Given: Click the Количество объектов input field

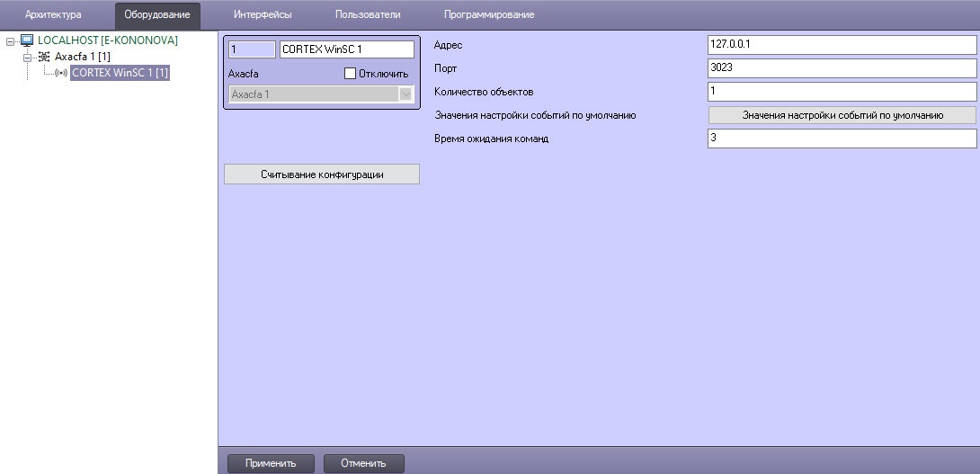Looking at the screenshot, I should click(x=842, y=92).
